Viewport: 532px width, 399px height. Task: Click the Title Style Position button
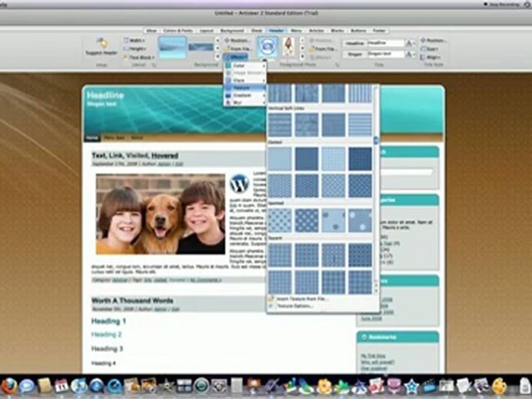[433, 40]
